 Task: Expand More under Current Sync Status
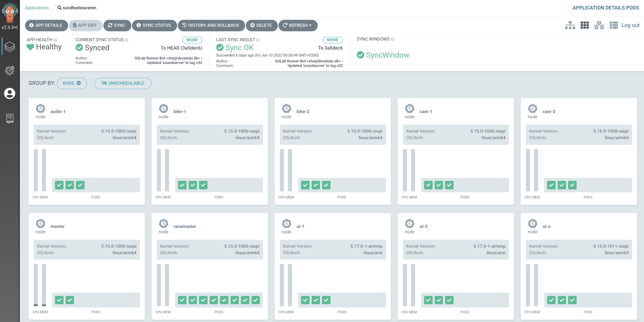click(x=192, y=40)
